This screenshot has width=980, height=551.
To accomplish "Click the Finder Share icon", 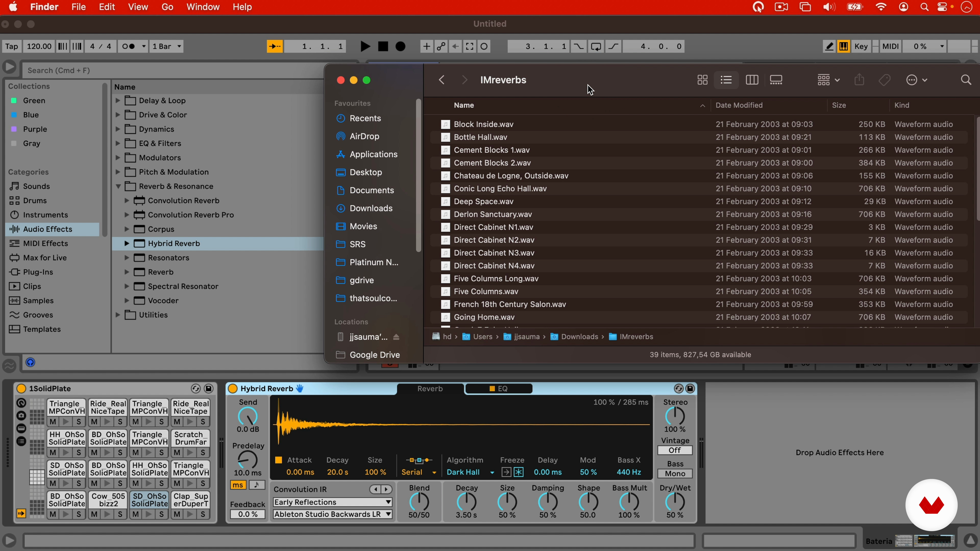I will (x=859, y=80).
